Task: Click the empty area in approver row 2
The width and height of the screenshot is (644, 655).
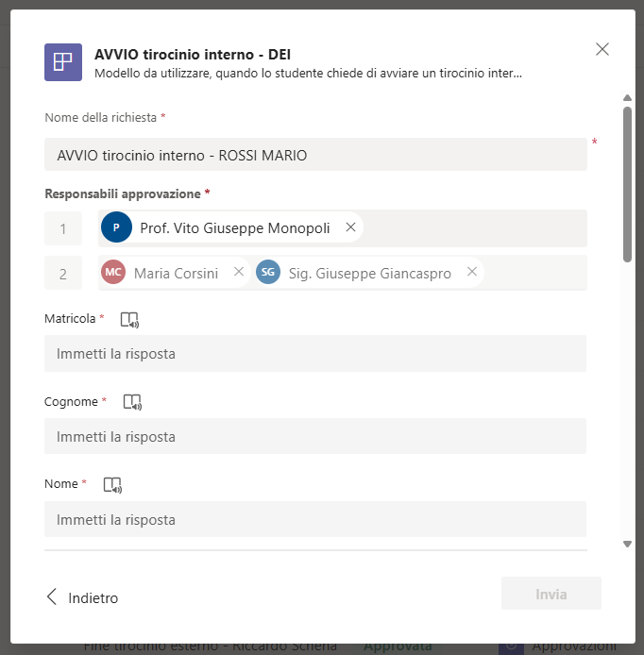Action: 535,273
